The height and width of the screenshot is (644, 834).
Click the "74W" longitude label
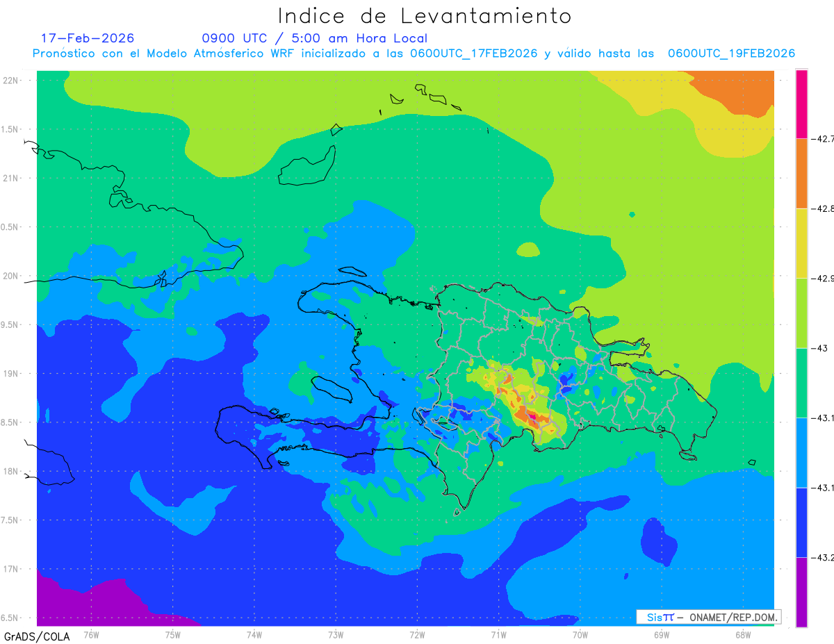tap(254, 634)
